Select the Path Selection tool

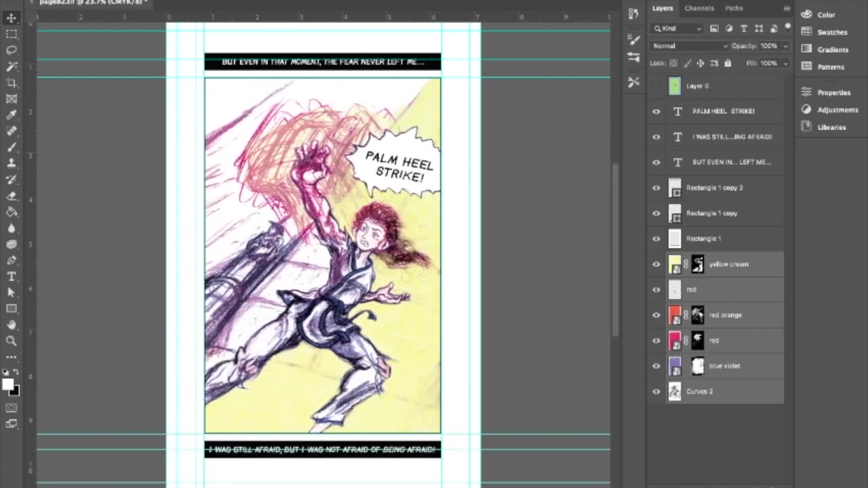12,293
